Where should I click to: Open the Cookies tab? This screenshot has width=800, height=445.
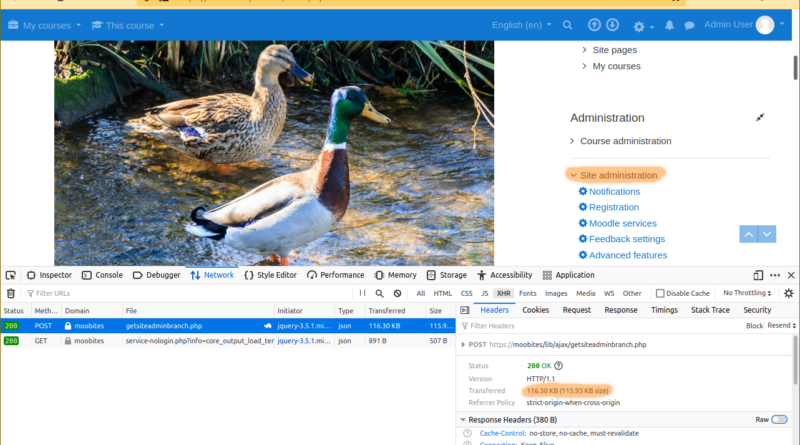click(535, 310)
